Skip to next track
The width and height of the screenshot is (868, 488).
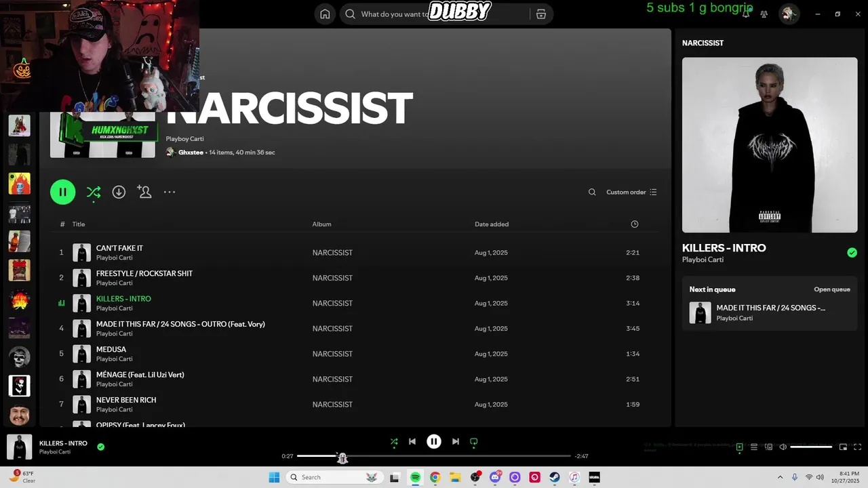456,441
